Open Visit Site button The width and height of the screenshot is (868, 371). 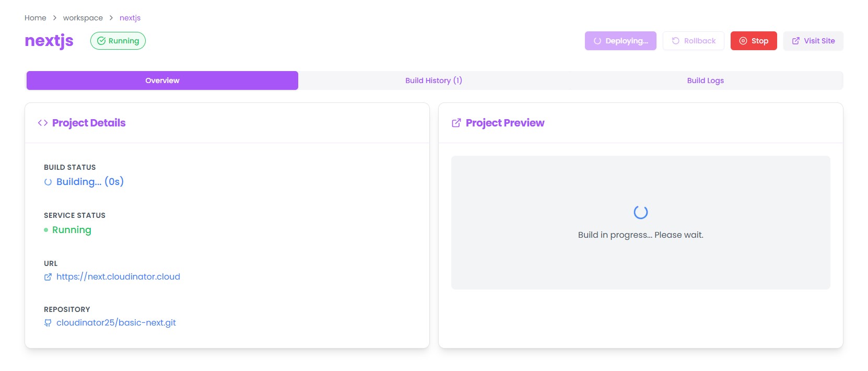813,41
